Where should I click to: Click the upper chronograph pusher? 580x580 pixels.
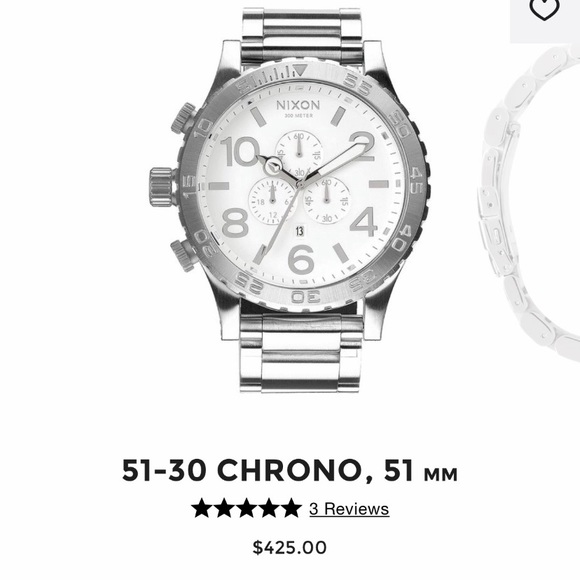point(183,118)
